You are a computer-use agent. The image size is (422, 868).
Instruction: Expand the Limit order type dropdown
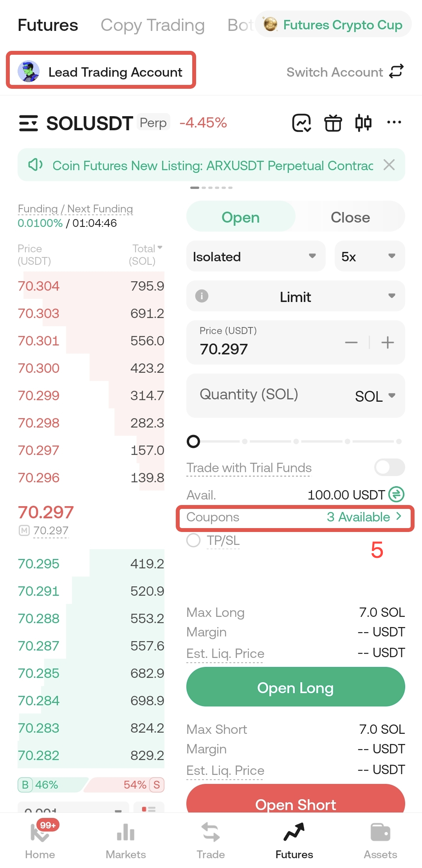296,297
